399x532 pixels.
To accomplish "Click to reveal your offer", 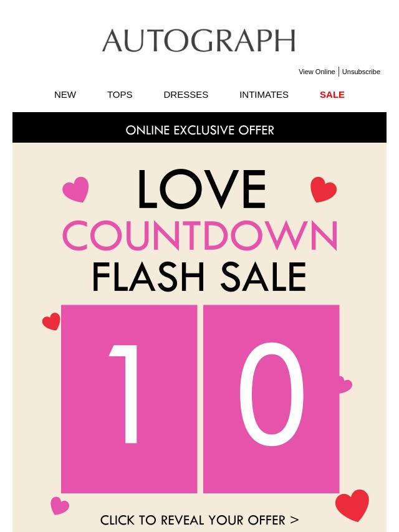I will (x=199, y=520).
